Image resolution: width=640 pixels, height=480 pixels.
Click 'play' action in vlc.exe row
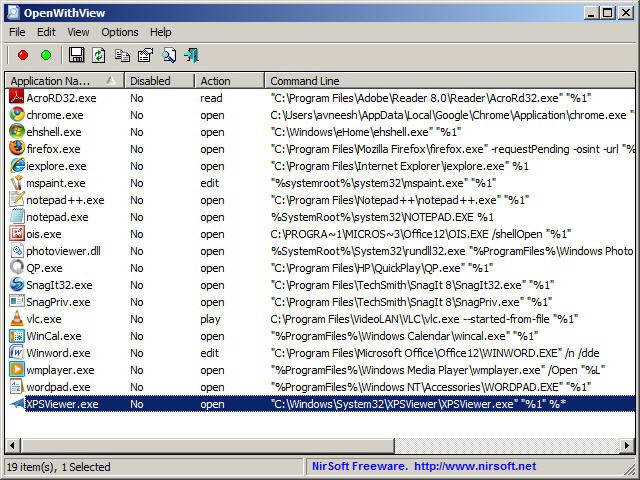point(210,319)
